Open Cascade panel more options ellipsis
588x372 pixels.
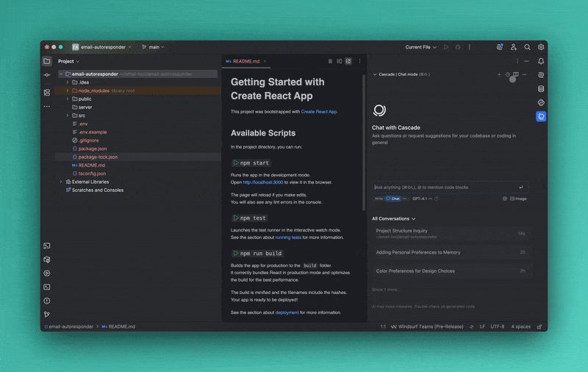tap(524, 75)
